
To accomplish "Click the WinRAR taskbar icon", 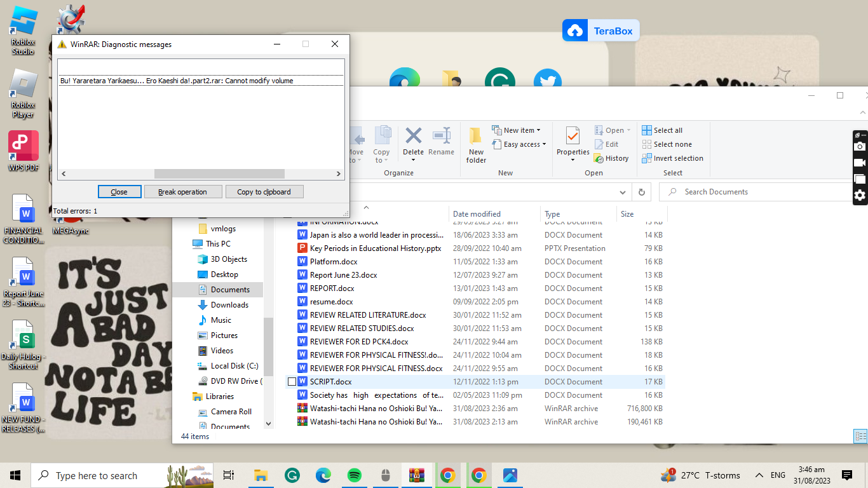I will pyautogui.click(x=417, y=475).
